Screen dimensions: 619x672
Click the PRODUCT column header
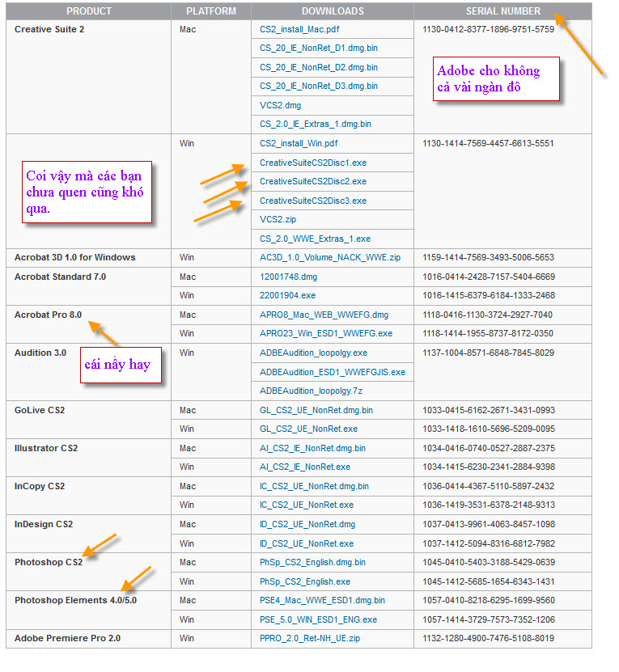(x=89, y=11)
